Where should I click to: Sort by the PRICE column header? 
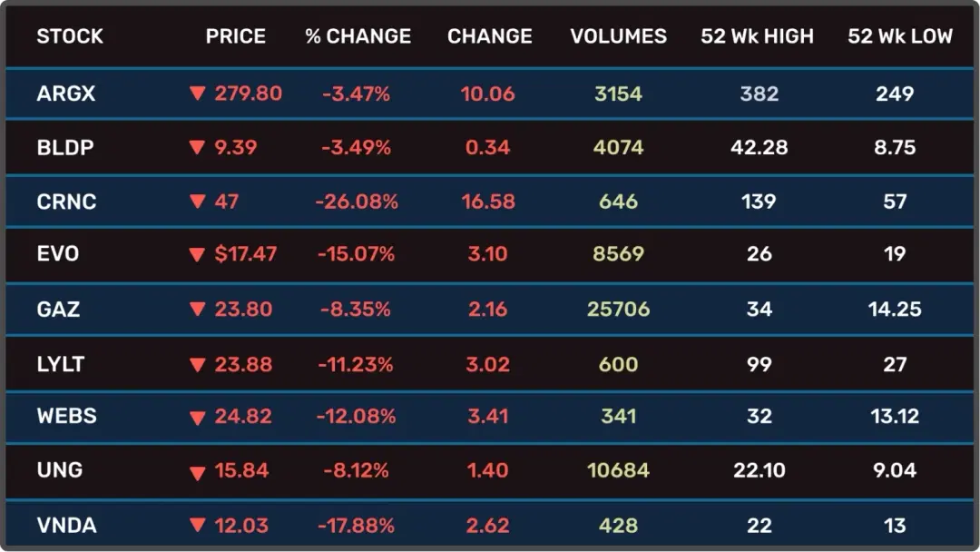tap(236, 36)
